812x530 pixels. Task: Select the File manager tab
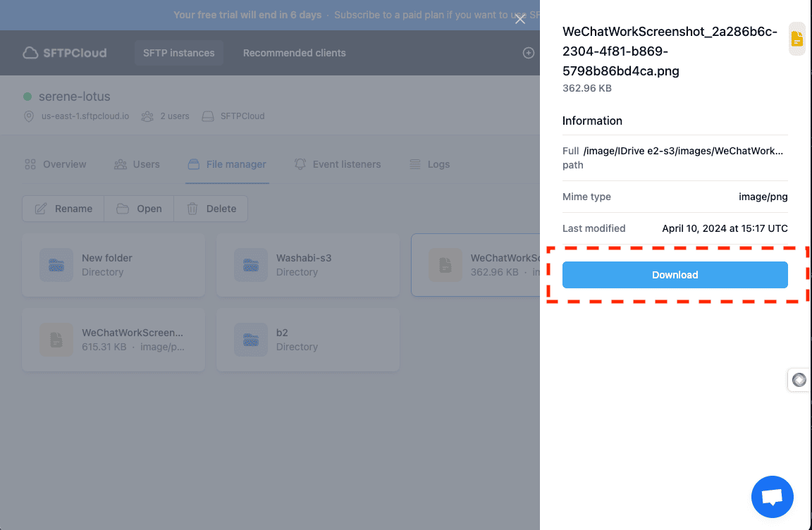[x=227, y=164]
